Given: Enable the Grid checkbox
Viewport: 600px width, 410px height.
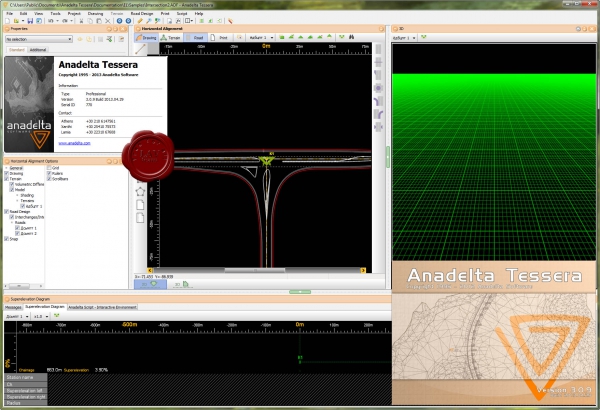Looking at the screenshot, I should 49,168.
